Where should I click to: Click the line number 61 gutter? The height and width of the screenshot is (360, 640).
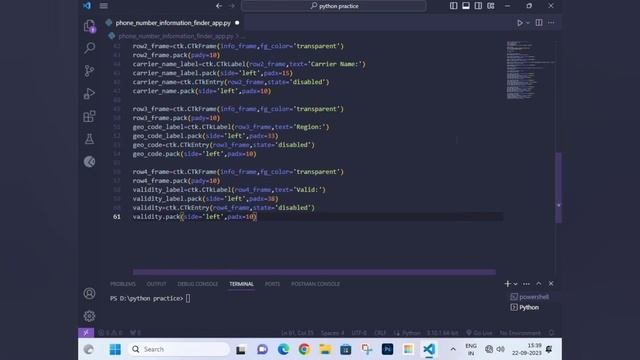pyautogui.click(x=117, y=217)
